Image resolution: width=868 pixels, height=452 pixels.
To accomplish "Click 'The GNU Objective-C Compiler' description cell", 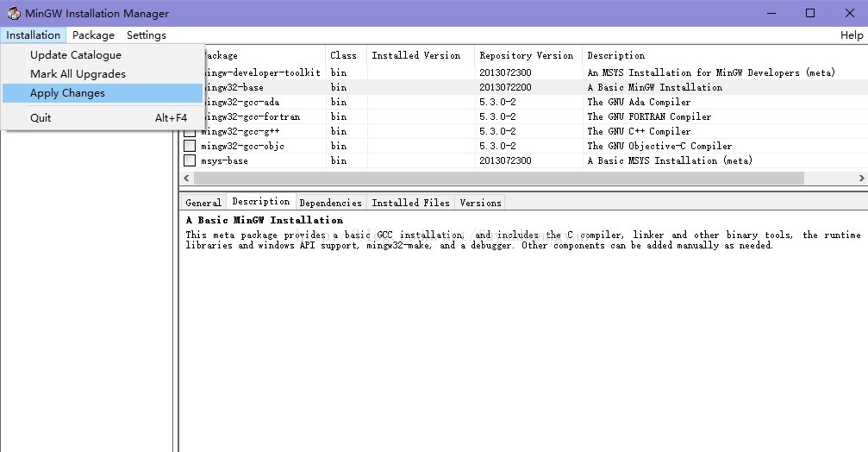I will 659,146.
